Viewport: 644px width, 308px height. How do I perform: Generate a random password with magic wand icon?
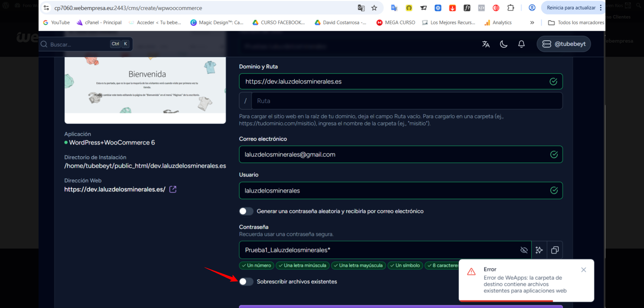(539, 250)
